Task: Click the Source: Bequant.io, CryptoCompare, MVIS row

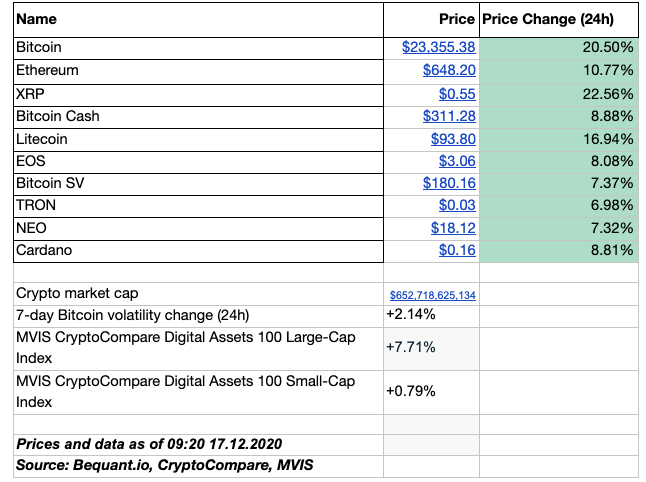Action: pos(198,466)
